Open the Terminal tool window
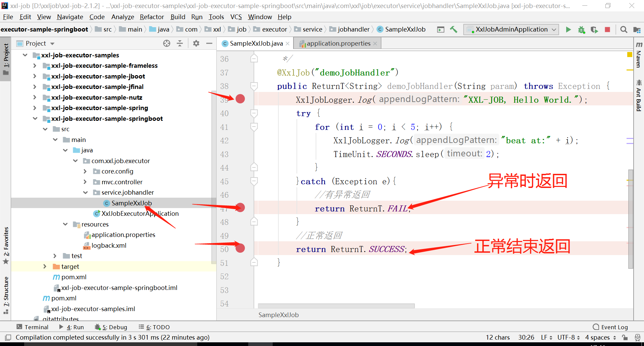 pyautogui.click(x=33, y=327)
